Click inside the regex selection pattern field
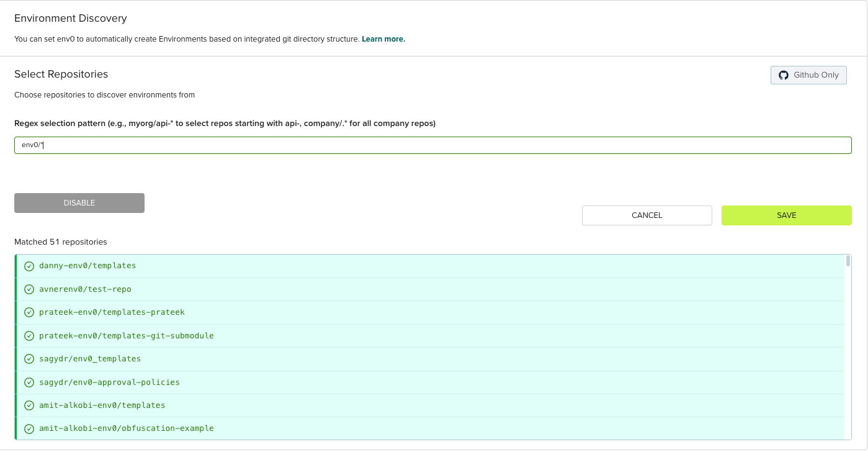 coord(248,145)
